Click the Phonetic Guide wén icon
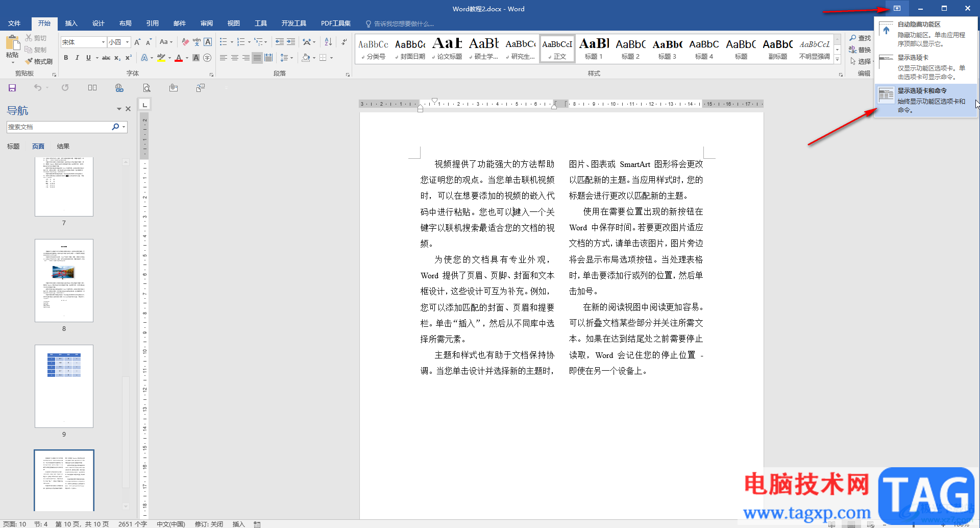Viewport: 980px width, 528px height. [197, 42]
